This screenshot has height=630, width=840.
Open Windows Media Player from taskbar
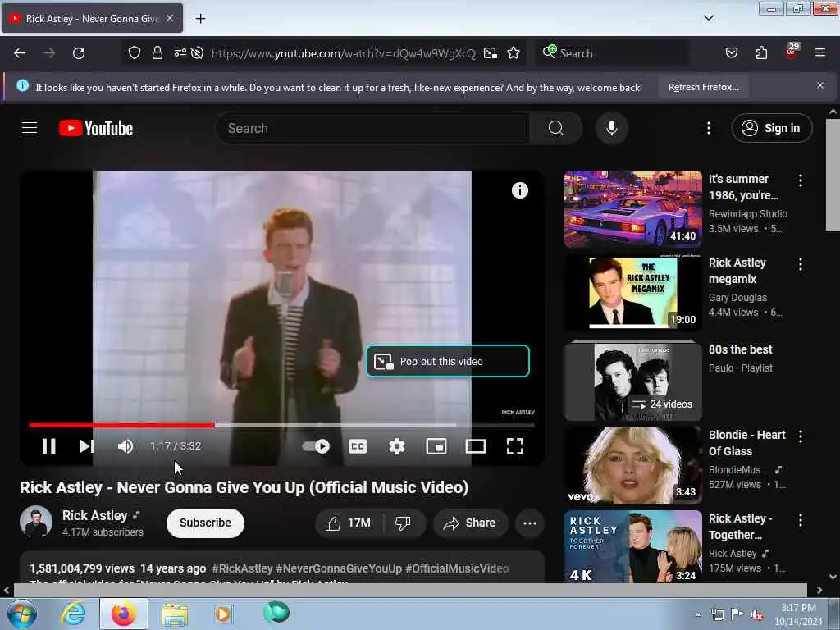click(x=223, y=614)
